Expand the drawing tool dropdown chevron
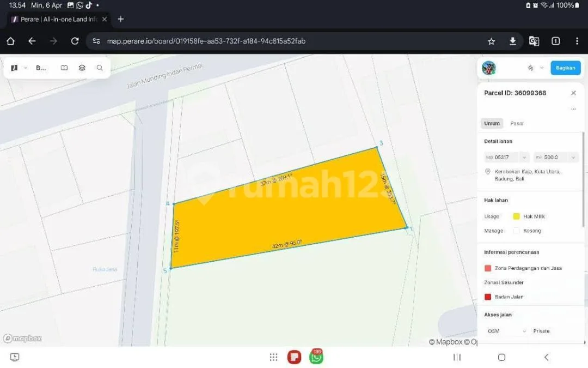 pyautogui.click(x=542, y=68)
